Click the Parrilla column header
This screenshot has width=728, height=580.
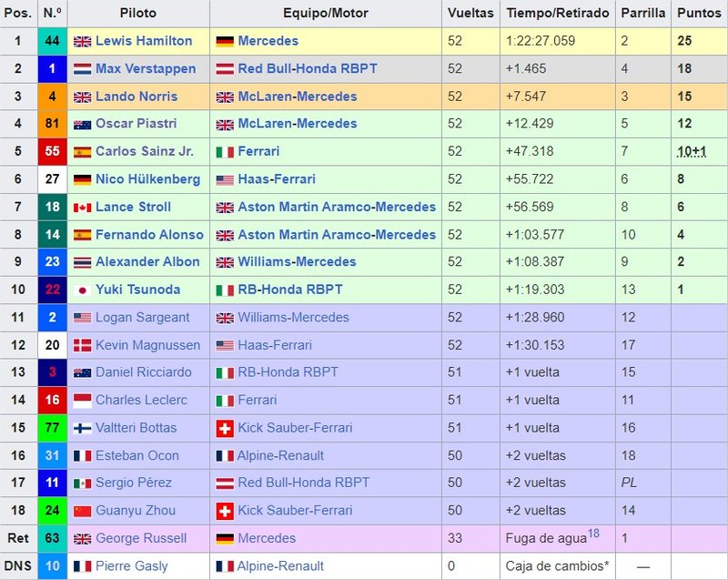(643, 13)
